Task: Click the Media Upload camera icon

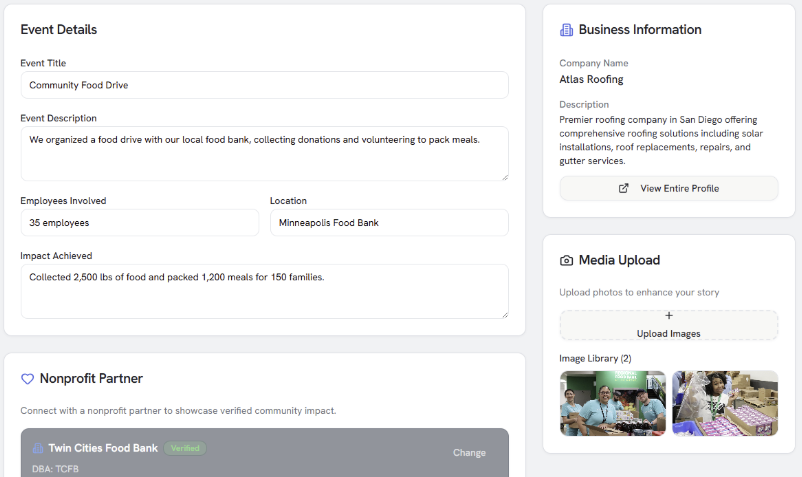Action: pyautogui.click(x=567, y=260)
